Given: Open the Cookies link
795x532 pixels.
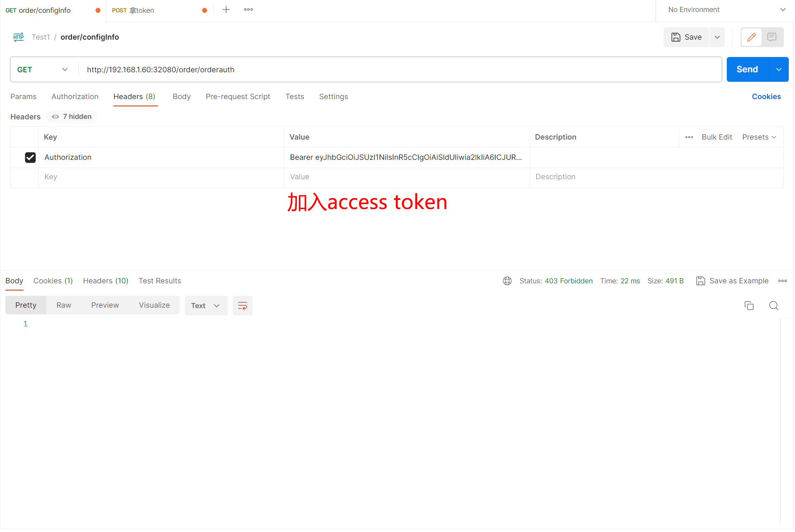Looking at the screenshot, I should pos(766,97).
